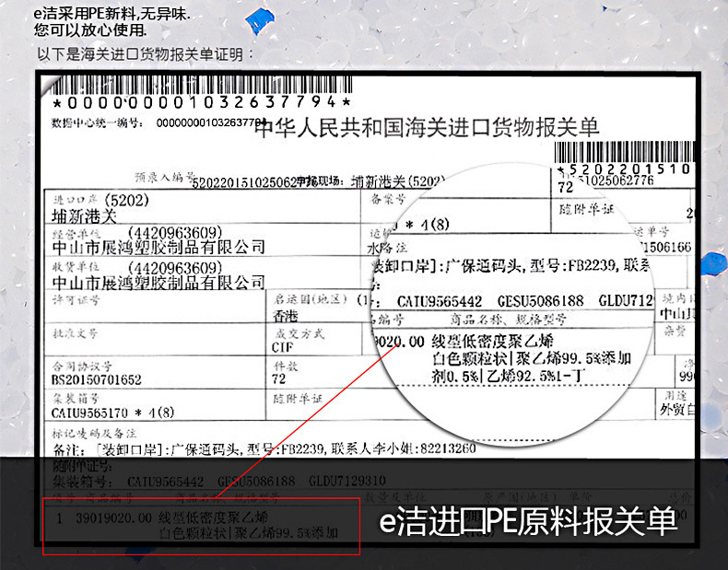The width and height of the screenshot is (728, 570).
Task: Click the barcode number '*000000001032637794*'
Action: pos(202,102)
